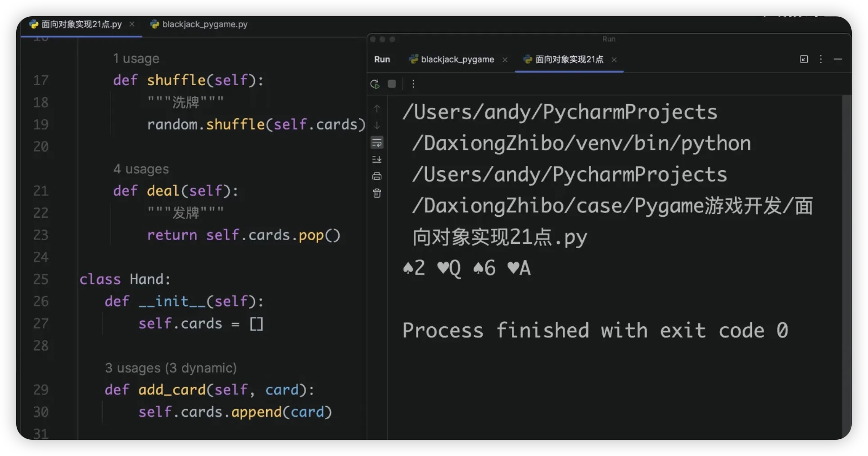868x456 pixels.
Task: Print the console output
Action: tap(377, 176)
